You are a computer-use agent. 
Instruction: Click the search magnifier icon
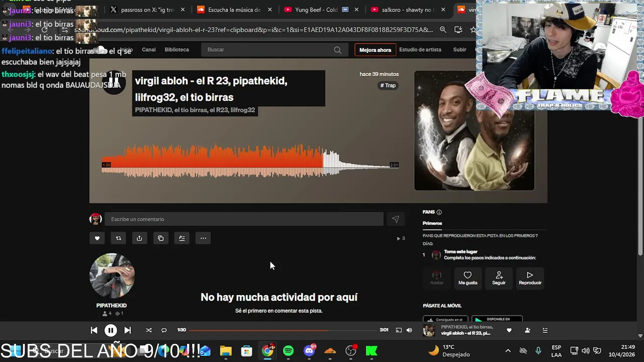[x=338, y=50]
